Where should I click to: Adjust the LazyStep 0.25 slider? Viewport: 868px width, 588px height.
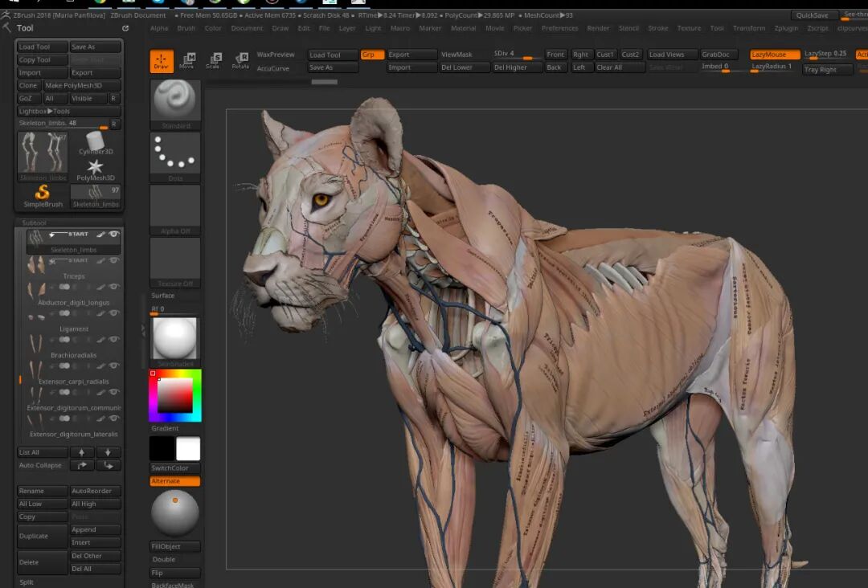tap(827, 54)
